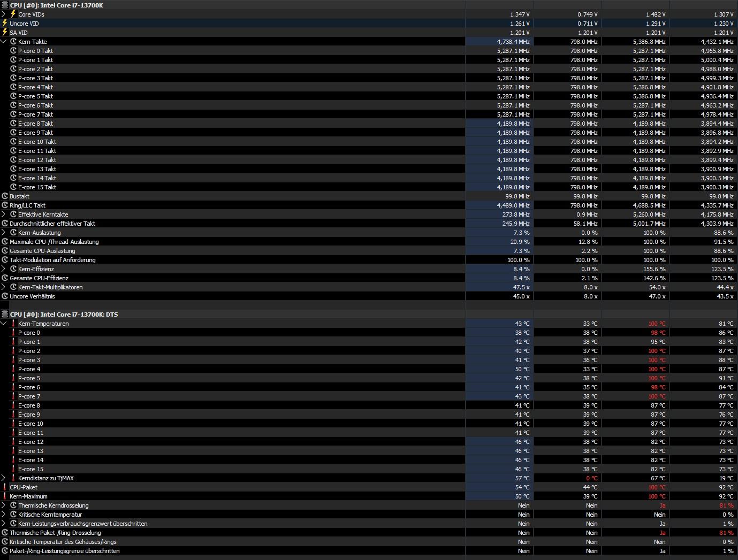The width and height of the screenshot is (738, 560).
Task: Collapse the Kern-Takte group
Action: tap(4, 42)
